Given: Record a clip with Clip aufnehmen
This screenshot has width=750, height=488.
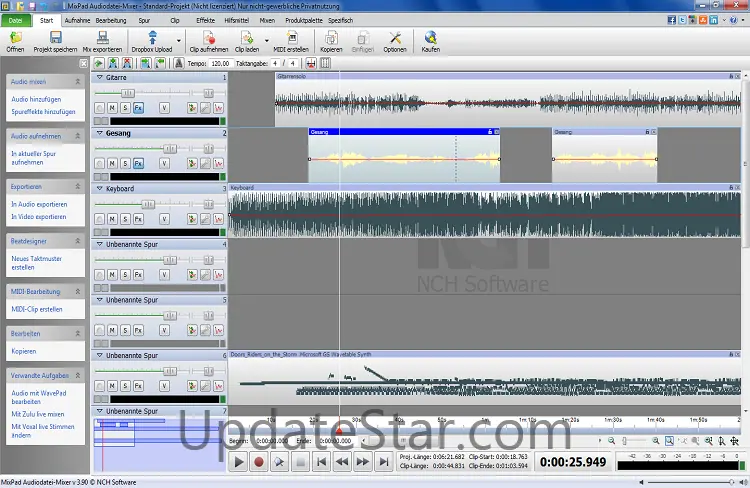Looking at the screenshot, I should point(209,41).
